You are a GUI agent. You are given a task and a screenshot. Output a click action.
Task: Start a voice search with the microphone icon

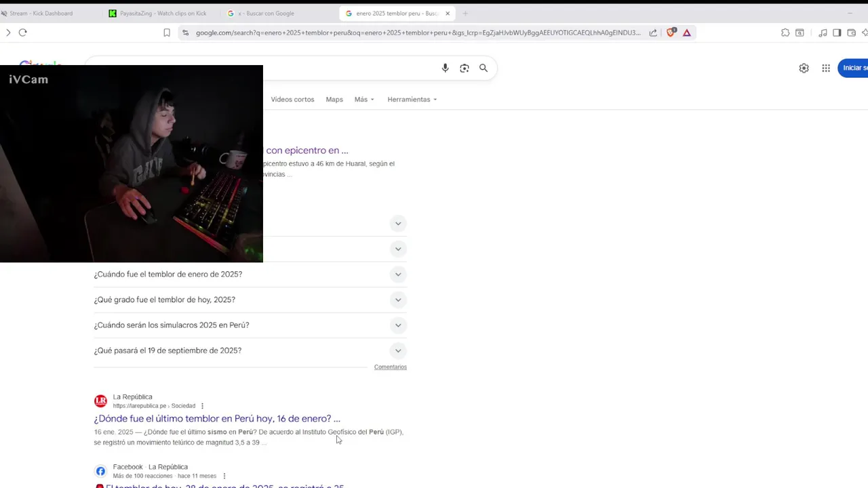click(x=445, y=68)
